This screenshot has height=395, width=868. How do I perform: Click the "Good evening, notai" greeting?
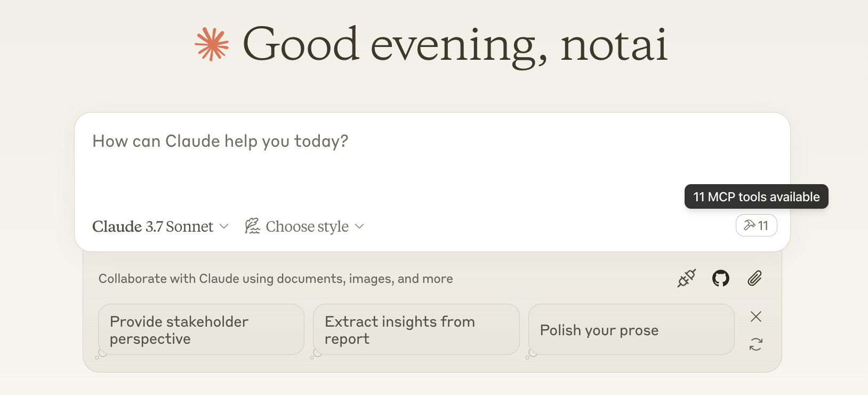coord(455,44)
